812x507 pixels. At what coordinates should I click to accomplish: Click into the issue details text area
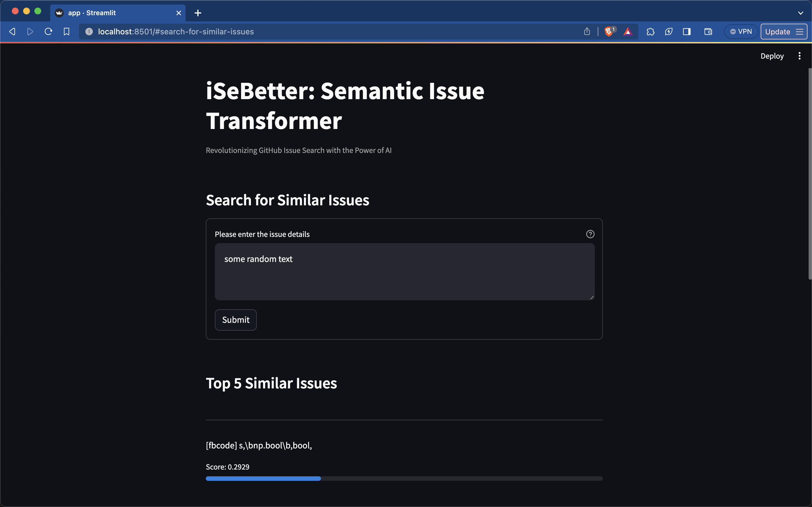point(404,272)
